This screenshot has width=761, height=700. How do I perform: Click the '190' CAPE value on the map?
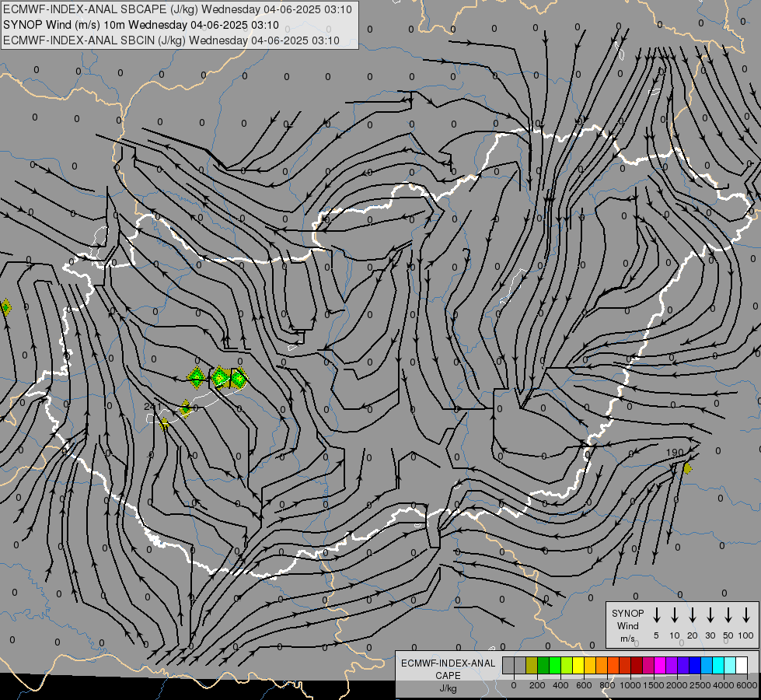[675, 452]
